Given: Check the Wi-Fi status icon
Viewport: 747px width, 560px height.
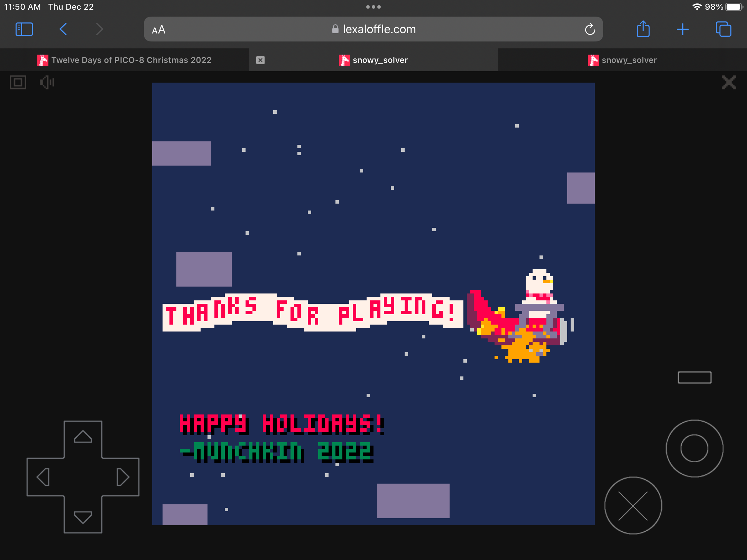Looking at the screenshot, I should coord(697,7).
